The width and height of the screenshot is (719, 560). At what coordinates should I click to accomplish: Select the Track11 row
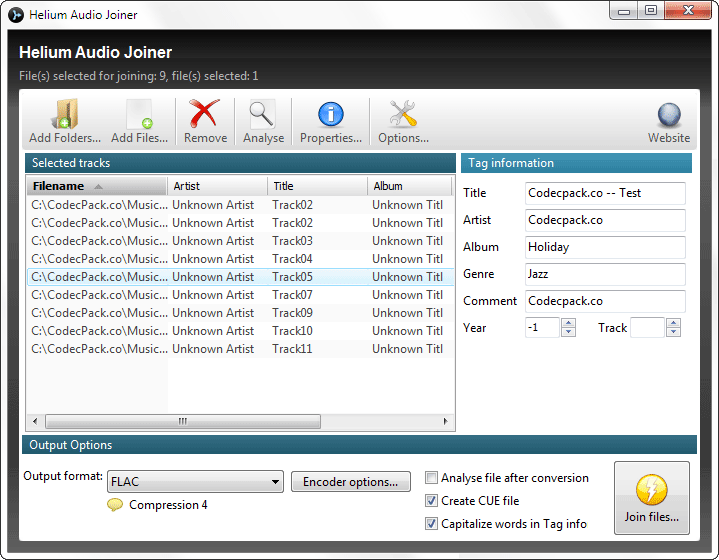point(241,349)
